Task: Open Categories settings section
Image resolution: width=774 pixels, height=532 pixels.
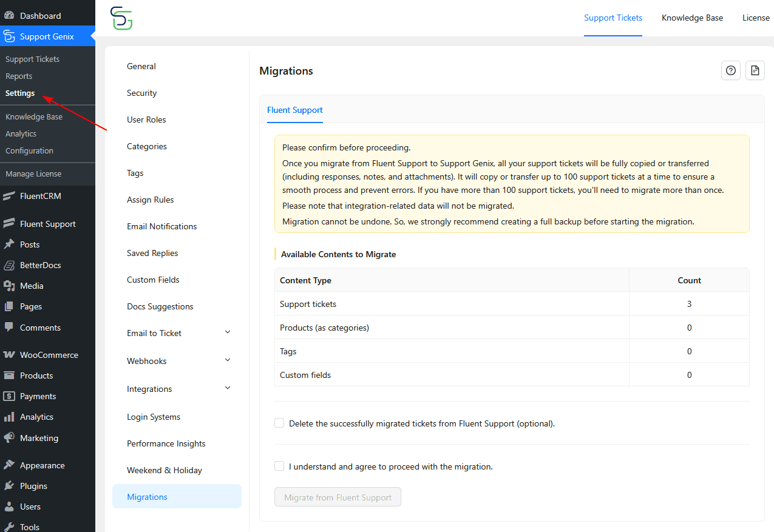Action: click(177, 146)
